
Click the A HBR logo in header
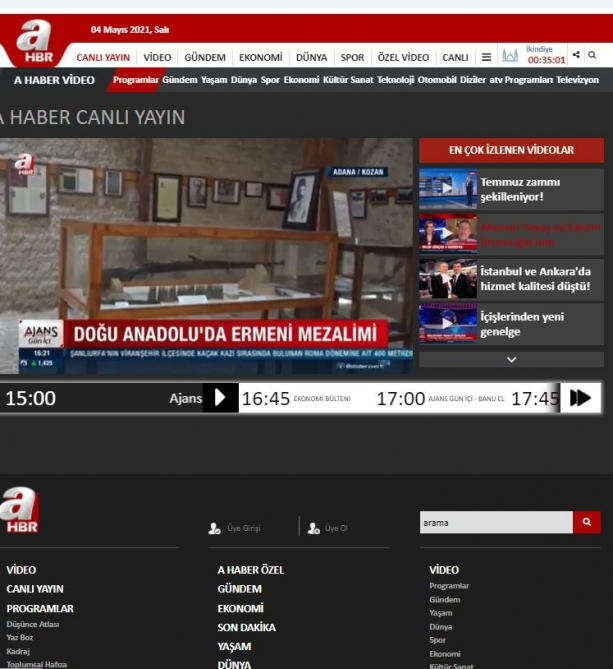pyautogui.click(x=34, y=41)
